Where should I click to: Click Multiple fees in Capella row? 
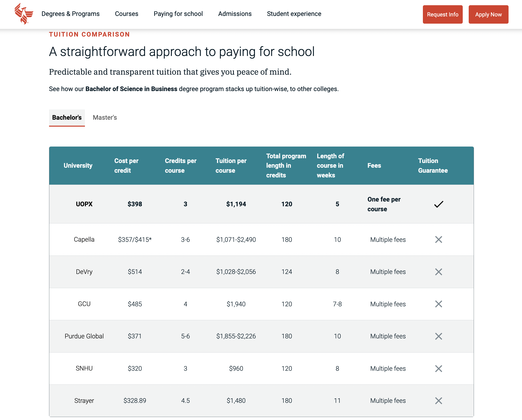[388, 240]
